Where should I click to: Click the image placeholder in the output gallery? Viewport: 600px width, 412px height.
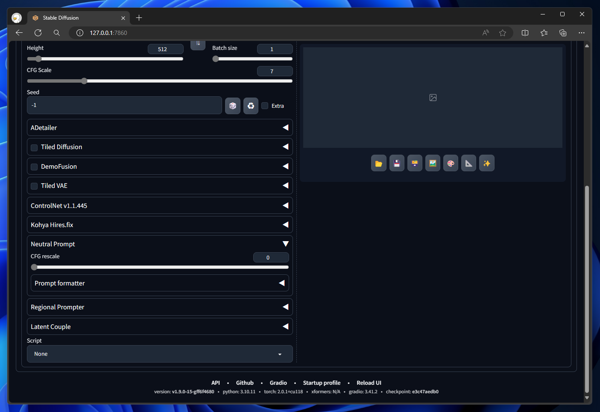[433, 98]
